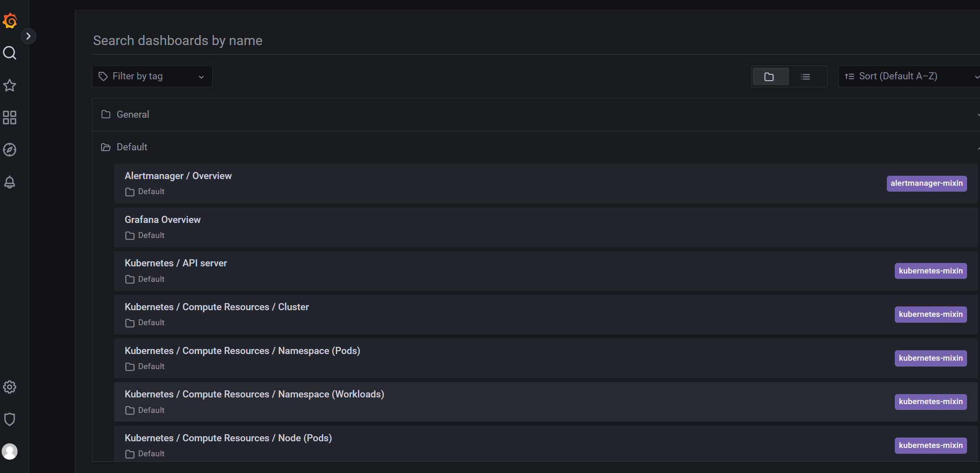Open the Server Admin shield icon

[x=10, y=419]
